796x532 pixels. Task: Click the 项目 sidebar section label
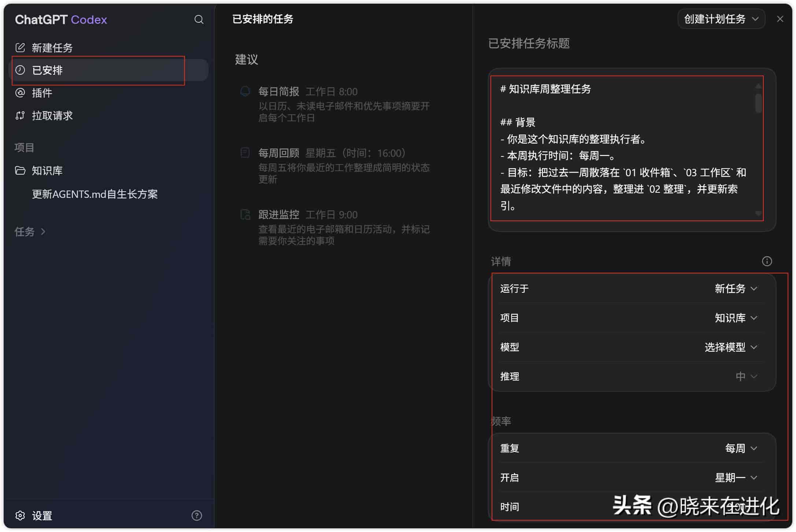click(24, 147)
